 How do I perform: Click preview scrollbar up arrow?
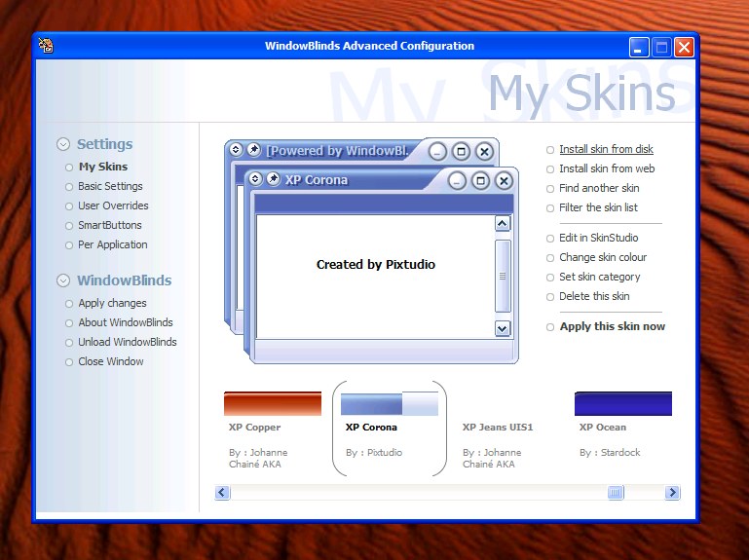click(503, 224)
